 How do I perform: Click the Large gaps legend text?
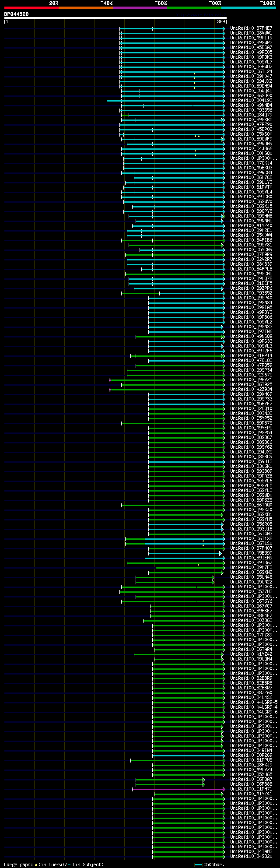pos(54,864)
